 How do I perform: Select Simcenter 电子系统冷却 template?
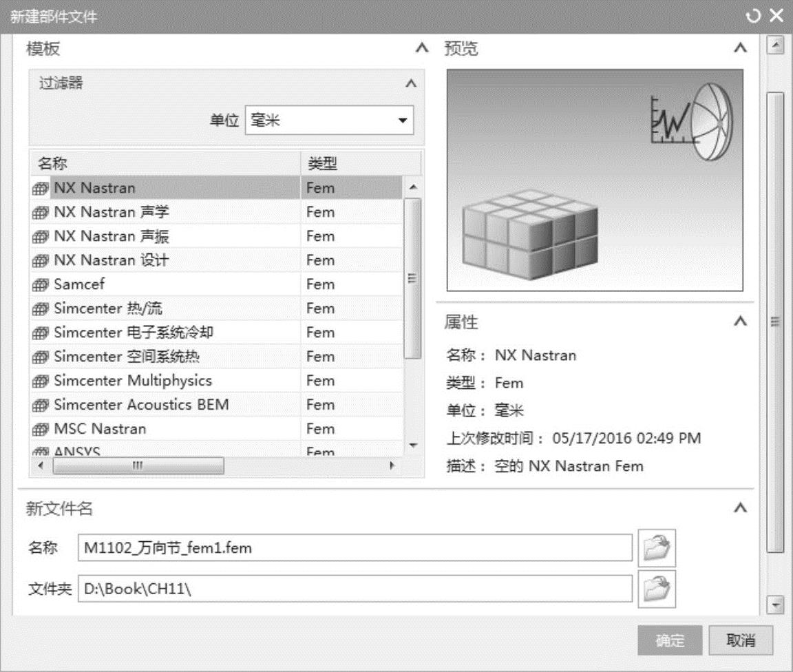click(216, 333)
